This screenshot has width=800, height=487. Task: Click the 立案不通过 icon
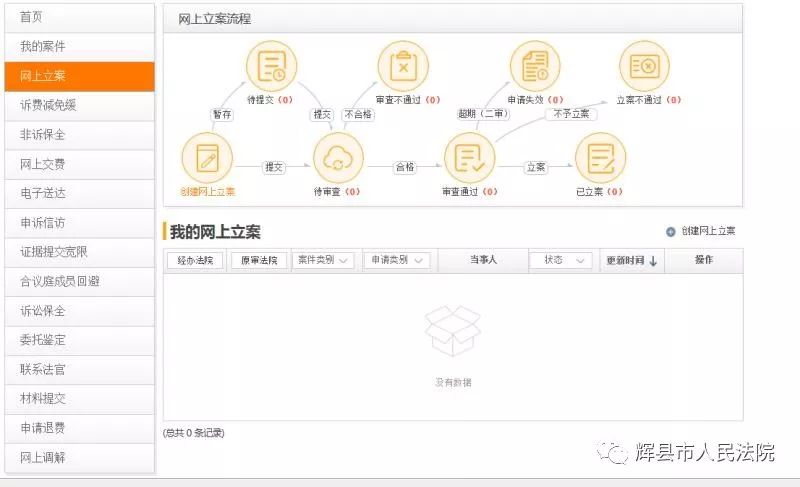tap(644, 66)
